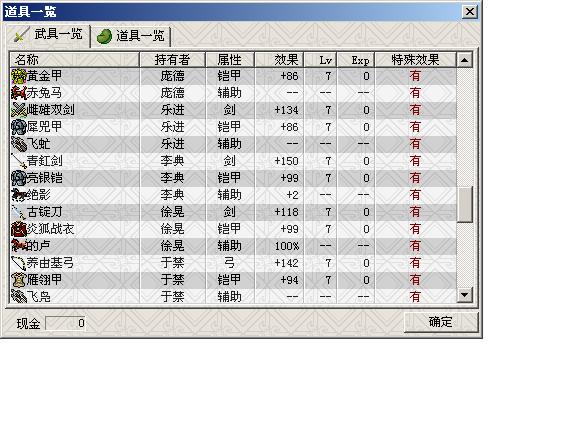576x432 pixels.
Task: Click the 飞鸟 item icon
Action: (18, 296)
